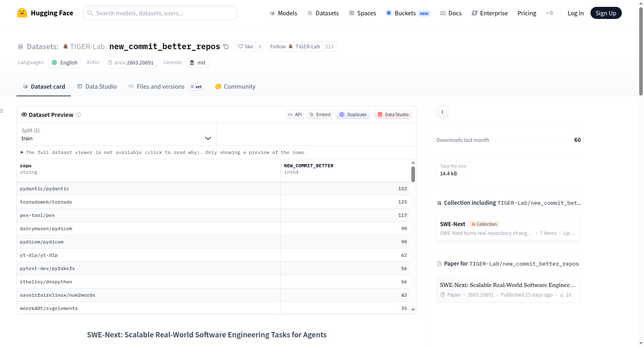Open Data Studio from the preview header
The height and width of the screenshot is (347, 644).
click(393, 114)
